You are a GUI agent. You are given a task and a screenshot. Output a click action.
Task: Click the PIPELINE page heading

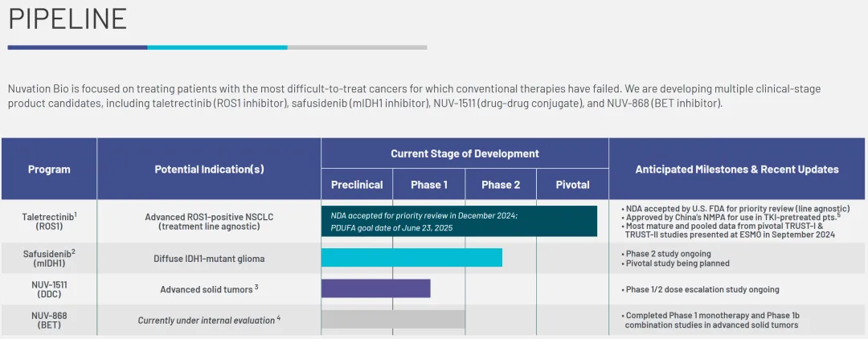[x=68, y=18]
